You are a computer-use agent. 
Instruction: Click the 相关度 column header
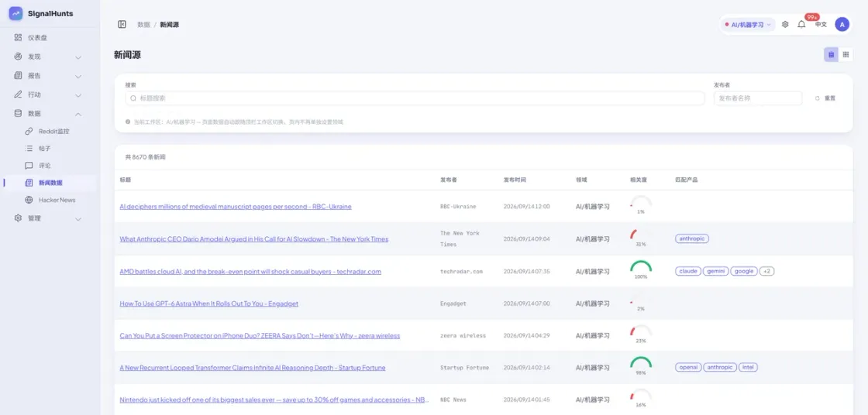point(639,180)
